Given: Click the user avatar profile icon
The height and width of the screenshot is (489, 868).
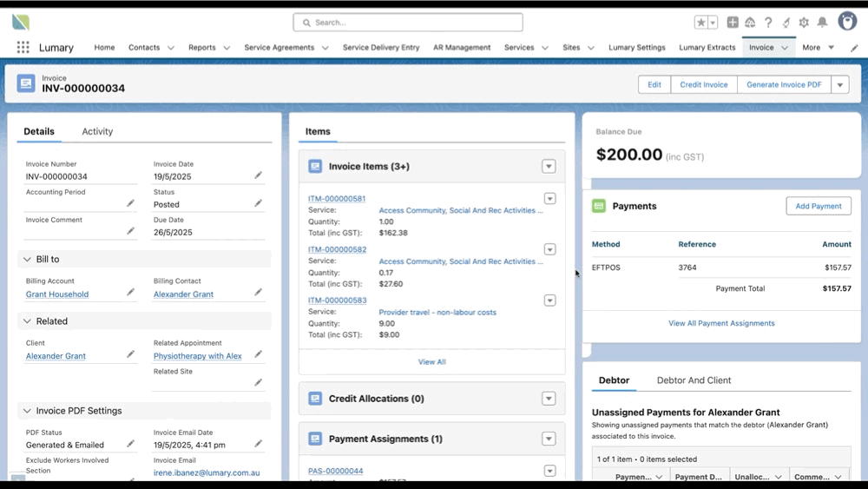Looking at the screenshot, I should (x=847, y=22).
